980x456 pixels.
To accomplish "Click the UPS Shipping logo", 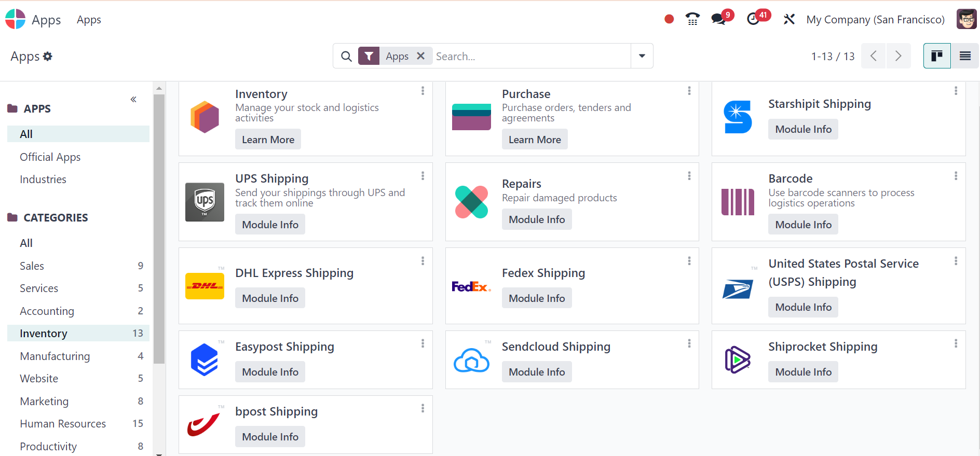I will click(x=205, y=202).
